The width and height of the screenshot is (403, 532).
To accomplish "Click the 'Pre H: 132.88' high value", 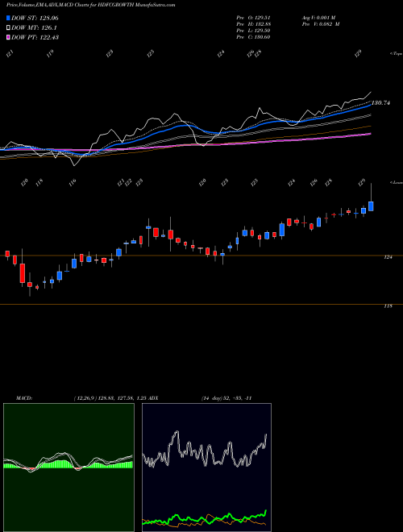I will [x=253, y=24].
